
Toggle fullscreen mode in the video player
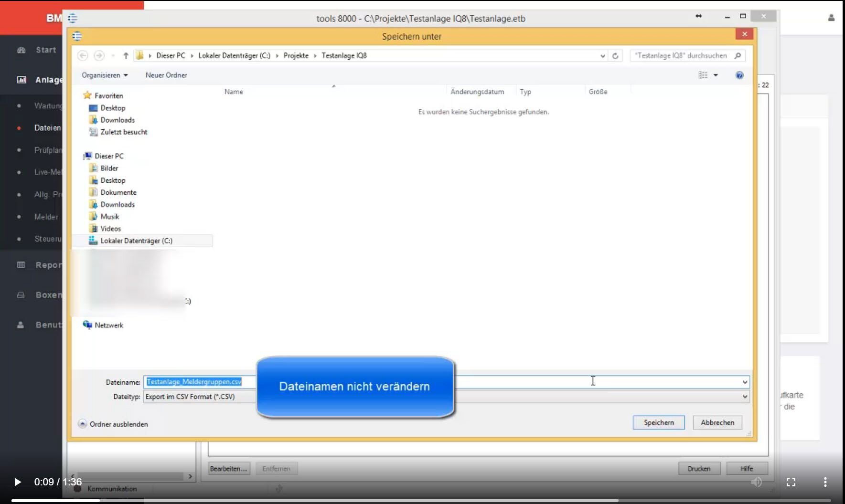point(791,482)
